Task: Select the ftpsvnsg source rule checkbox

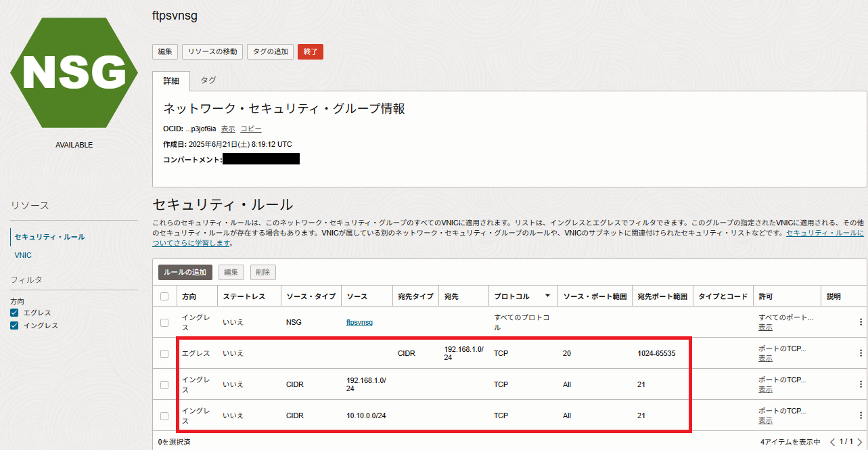Action: click(164, 323)
